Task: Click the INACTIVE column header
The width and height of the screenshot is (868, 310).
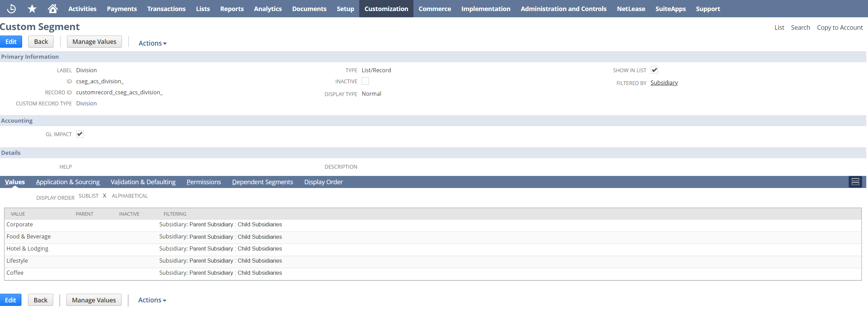Action: tap(129, 214)
